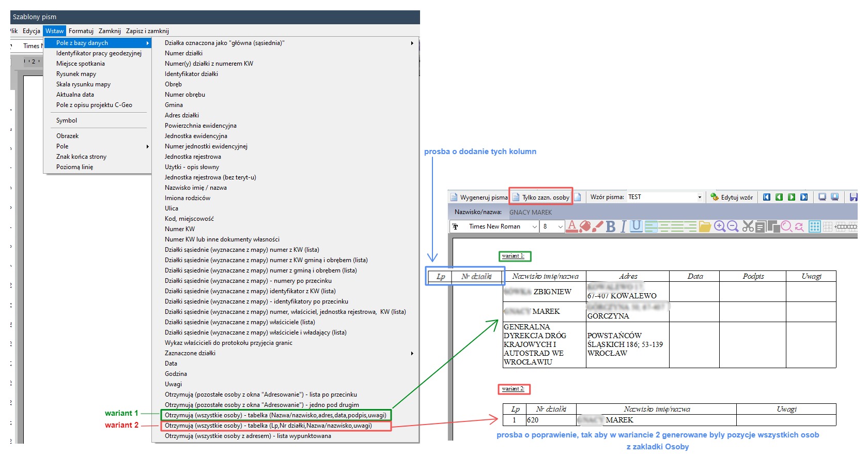
Task: Go to first record navigation icon
Action: 767,197
